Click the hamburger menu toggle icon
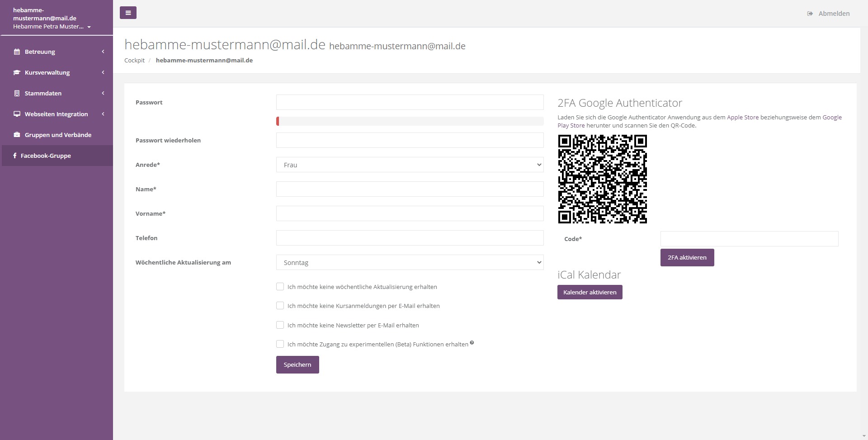 click(128, 13)
